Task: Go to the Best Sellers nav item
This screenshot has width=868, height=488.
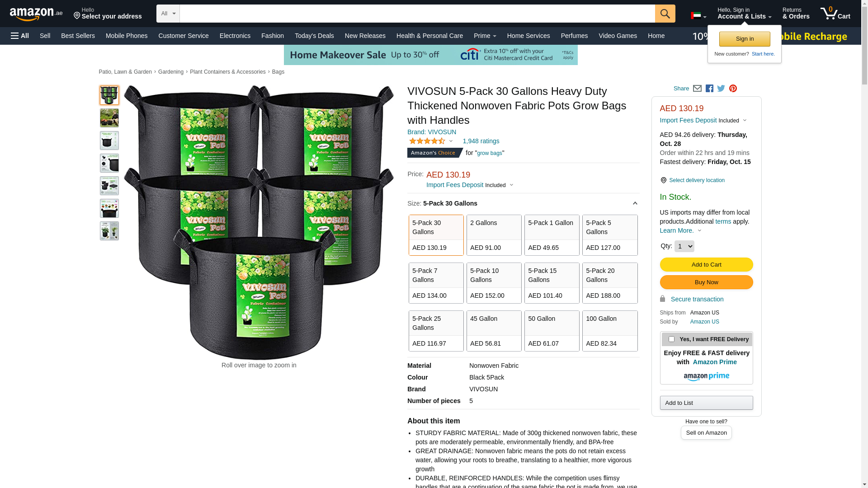Action: [x=78, y=36]
